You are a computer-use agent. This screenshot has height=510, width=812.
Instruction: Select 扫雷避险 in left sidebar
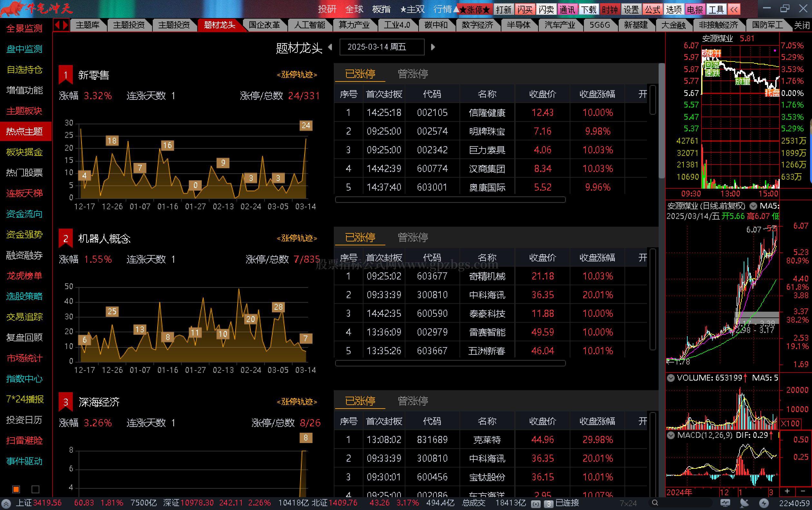tap(24, 440)
